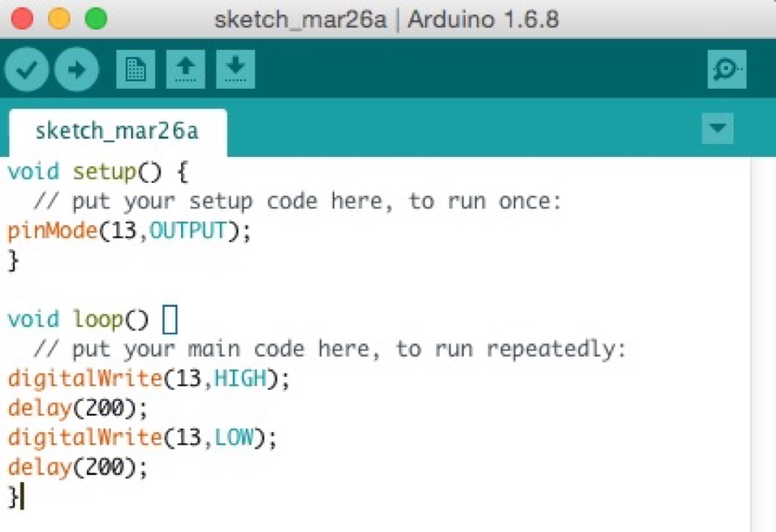Click the vertical scrollbar of the editor
The width and height of the screenshot is (776, 532).
(763, 344)
